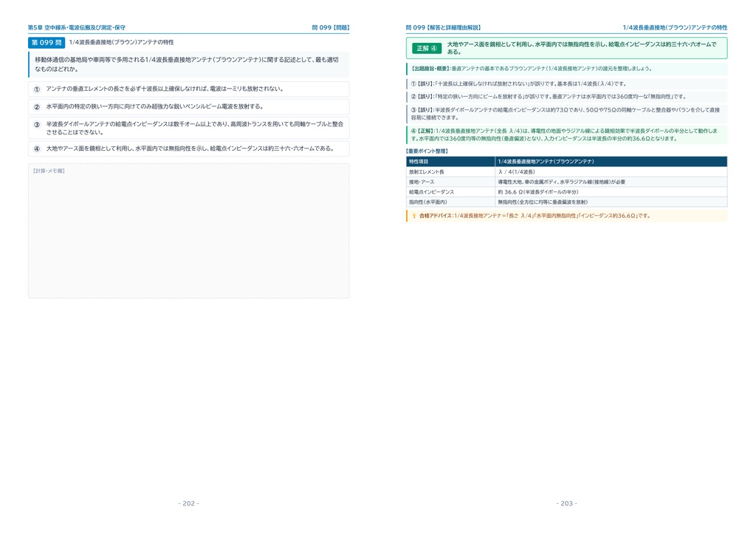
Task: Click the blue 第 099 問 badge
Action: (47, 42)
